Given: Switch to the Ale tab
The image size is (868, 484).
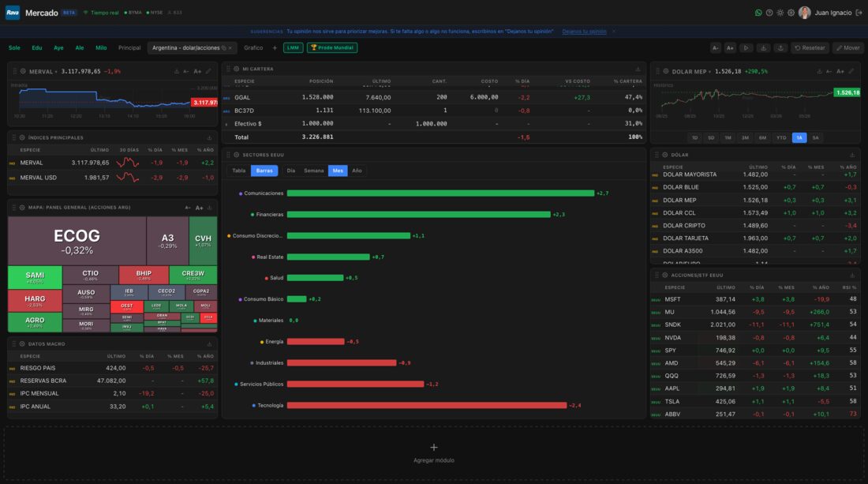Looking at the screenshot, I should pos(80,48).
